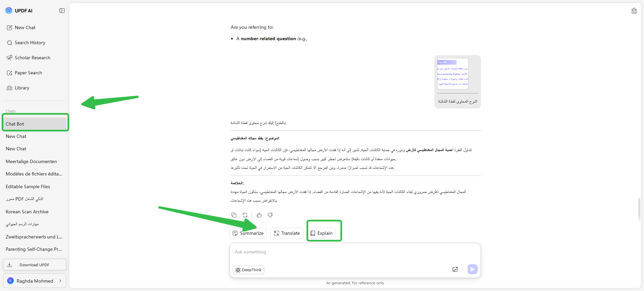
Task: Open the Raghda Mohmed account menu
Action: click(x=35, y=281)
